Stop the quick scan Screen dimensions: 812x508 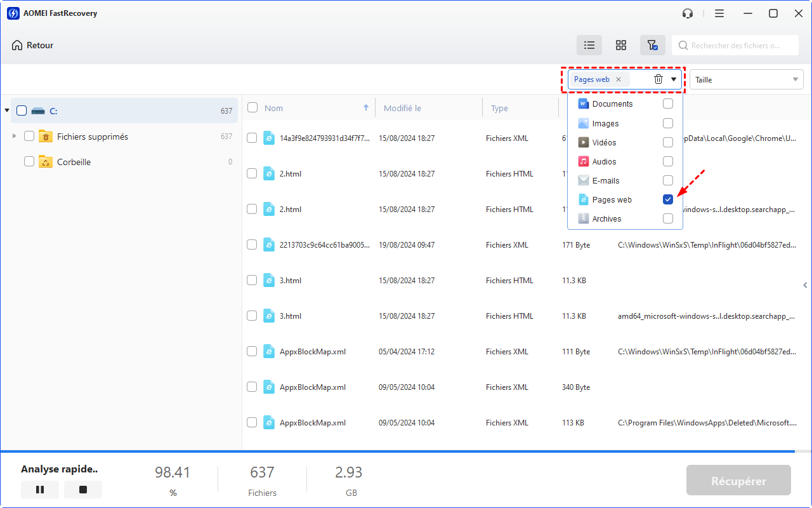[83, 490]
